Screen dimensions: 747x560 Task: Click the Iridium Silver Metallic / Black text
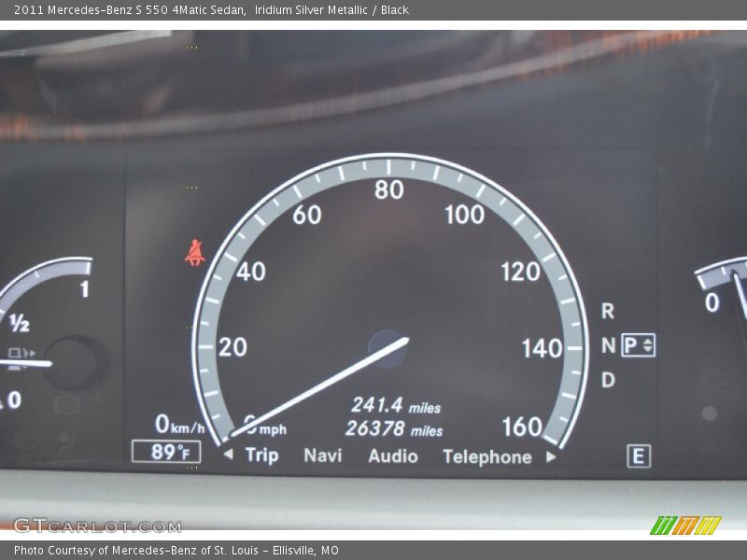(x=331, y=10)
